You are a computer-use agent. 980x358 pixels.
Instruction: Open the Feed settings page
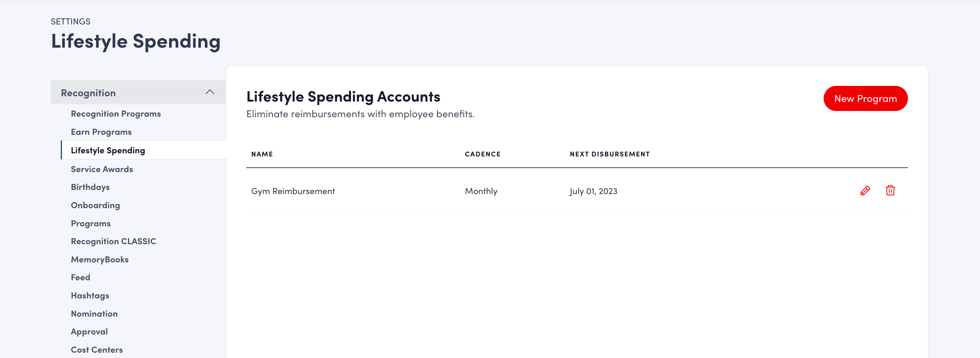tap(80, 278)
